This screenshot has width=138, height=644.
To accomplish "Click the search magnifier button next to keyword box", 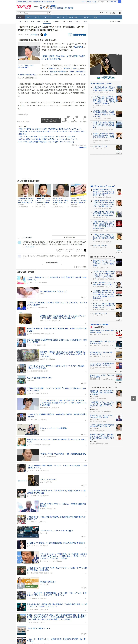I will pyautogui.click(x=49, y=13).
